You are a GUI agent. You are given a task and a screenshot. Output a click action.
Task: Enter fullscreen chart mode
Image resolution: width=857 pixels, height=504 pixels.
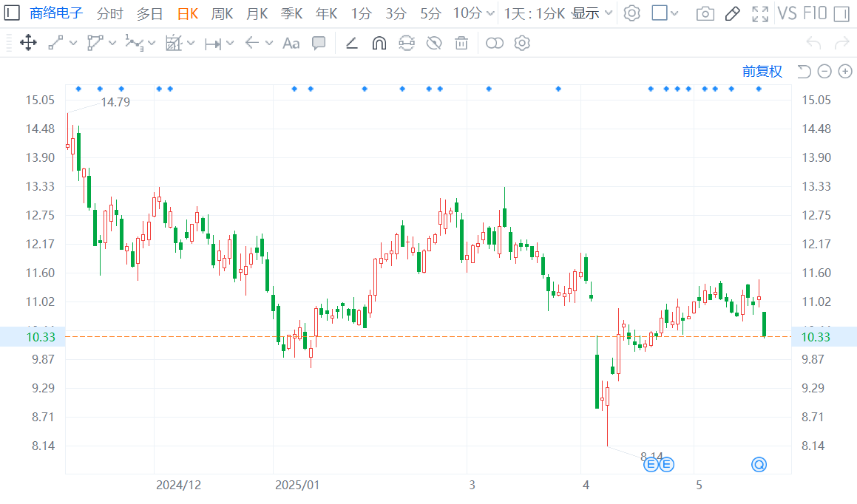pos(759,13)
